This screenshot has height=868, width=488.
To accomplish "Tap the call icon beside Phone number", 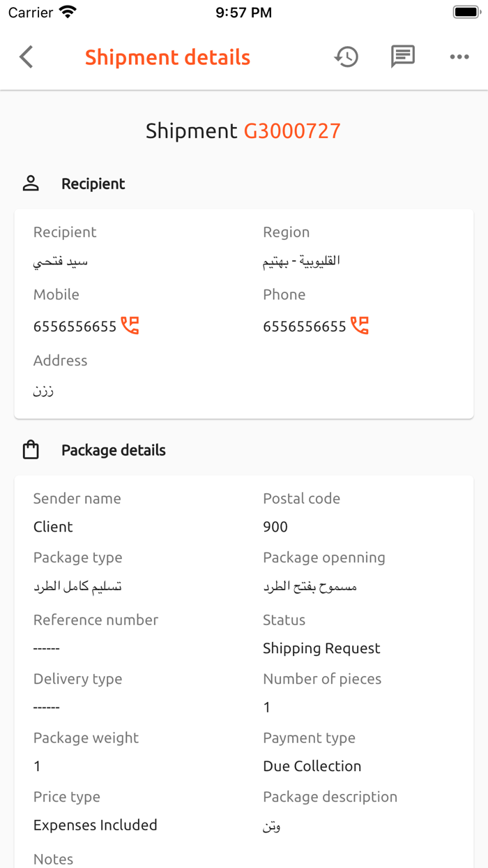I will (360, 325).
